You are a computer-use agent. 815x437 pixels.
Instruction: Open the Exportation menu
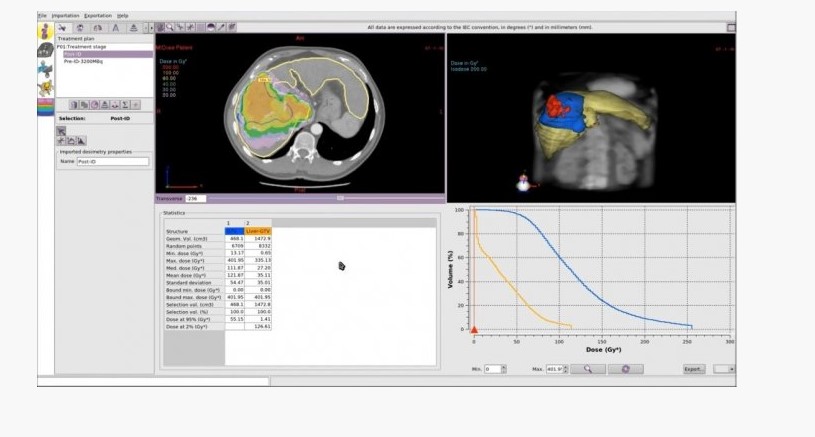click(x=98, y=16)
